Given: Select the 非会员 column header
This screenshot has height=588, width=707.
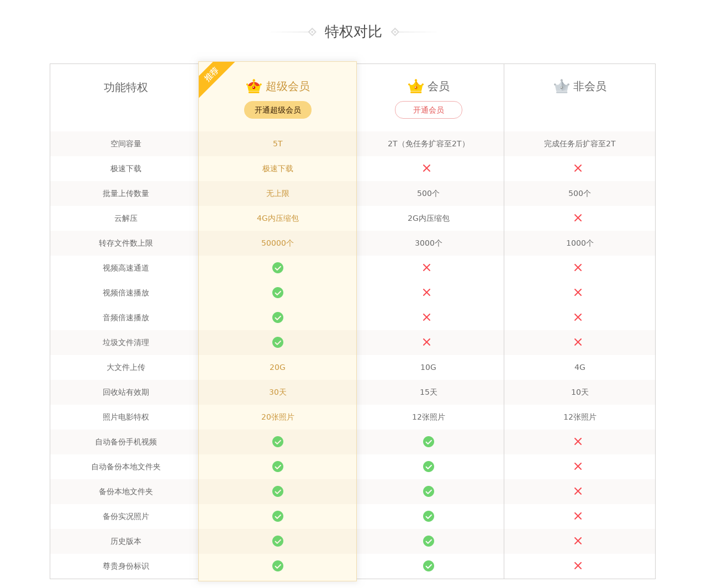Looking at the screenshot, I should pyautogui.click(x=579, y=86).
